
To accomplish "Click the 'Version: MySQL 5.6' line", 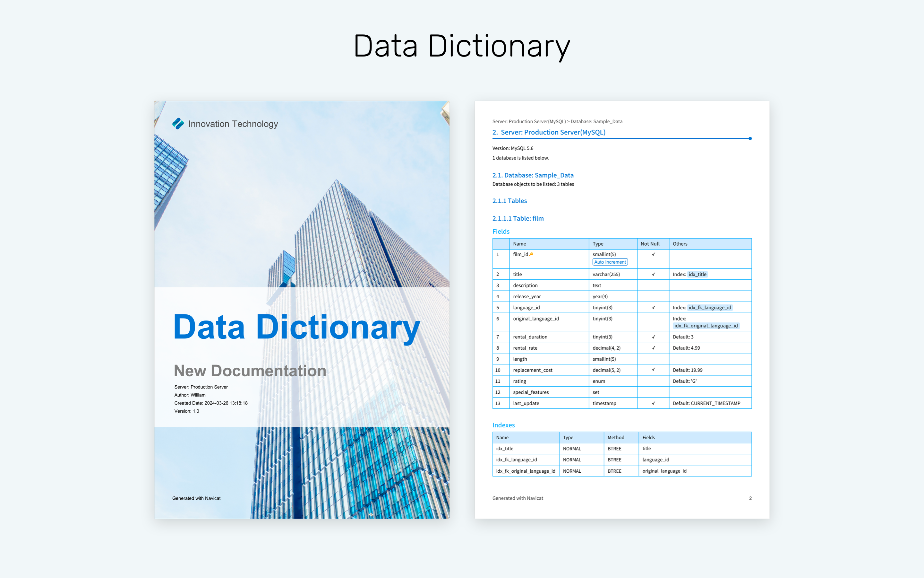I will coord(512,148).
